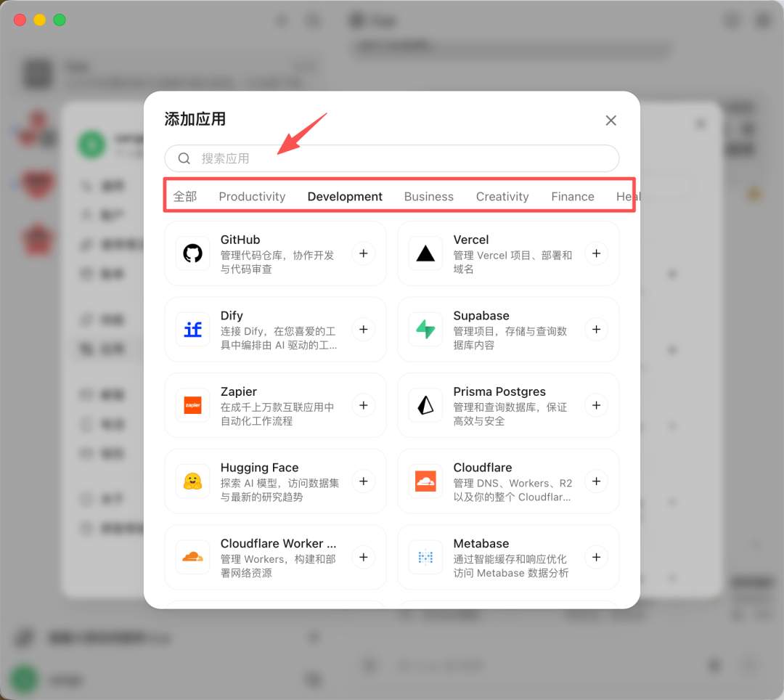
Task: Click the Hugging Face emoji logo
Action: pos(192,481)
